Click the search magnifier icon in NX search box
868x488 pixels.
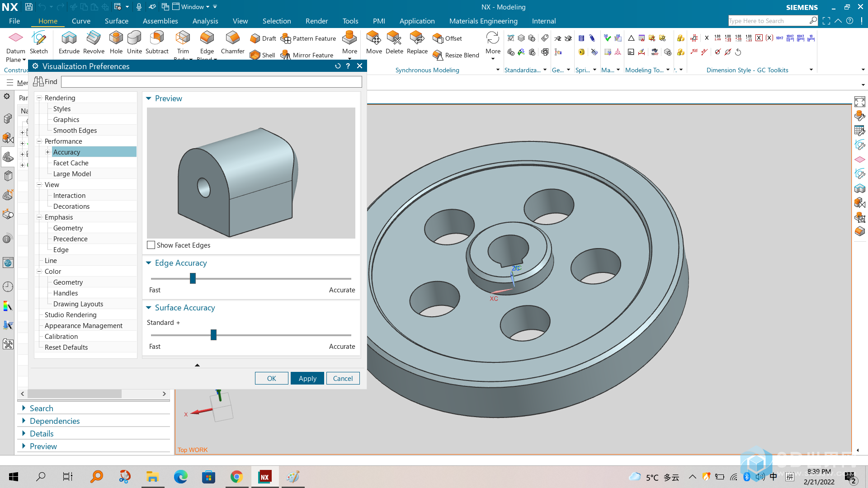coord(813,20)
